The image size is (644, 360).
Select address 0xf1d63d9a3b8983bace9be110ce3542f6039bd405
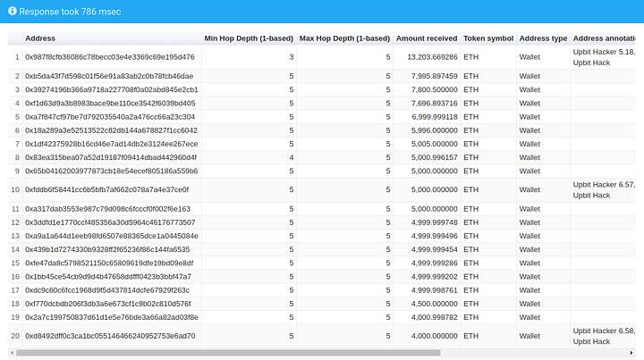110,104
